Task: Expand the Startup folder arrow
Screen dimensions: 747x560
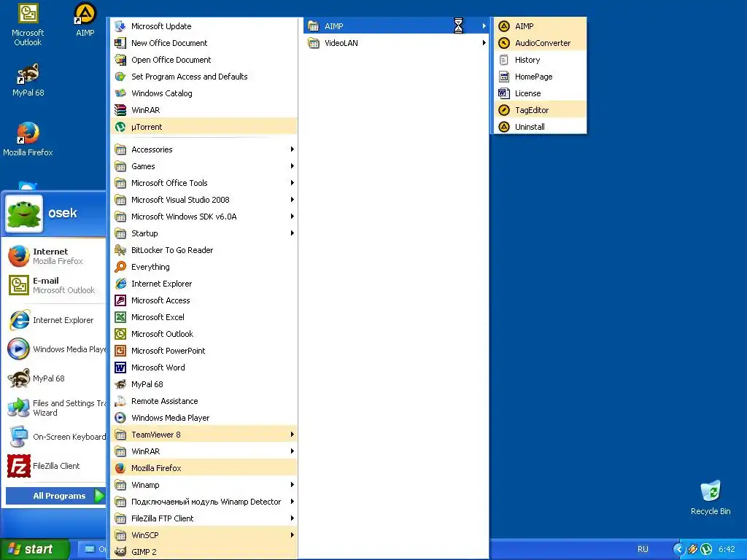Action: point(292,233)
